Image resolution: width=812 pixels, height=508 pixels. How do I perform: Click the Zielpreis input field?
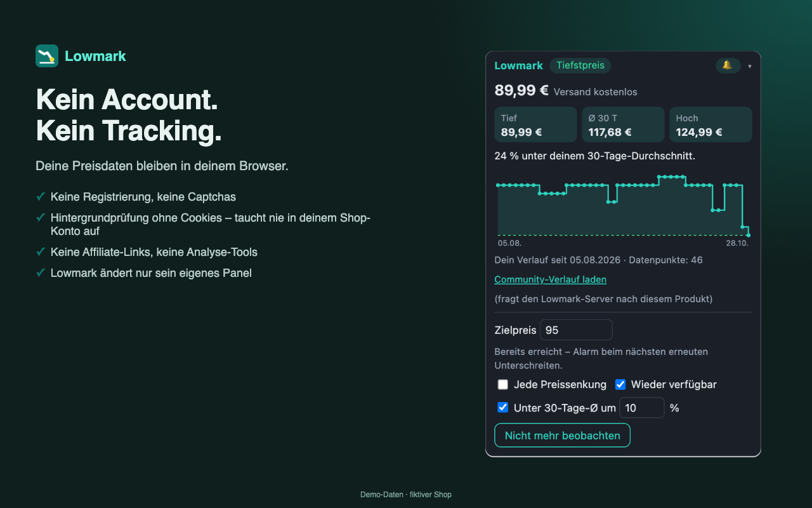576,330
